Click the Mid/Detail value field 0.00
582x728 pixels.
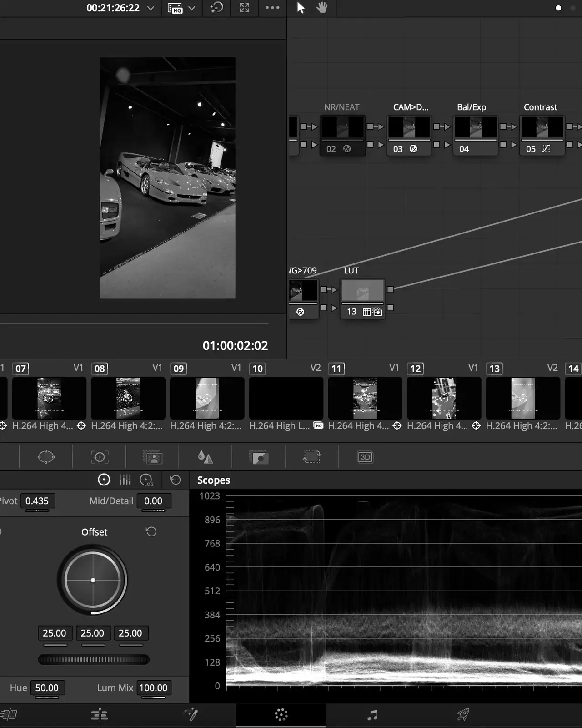pyautogui.click(x=153, y=501)
